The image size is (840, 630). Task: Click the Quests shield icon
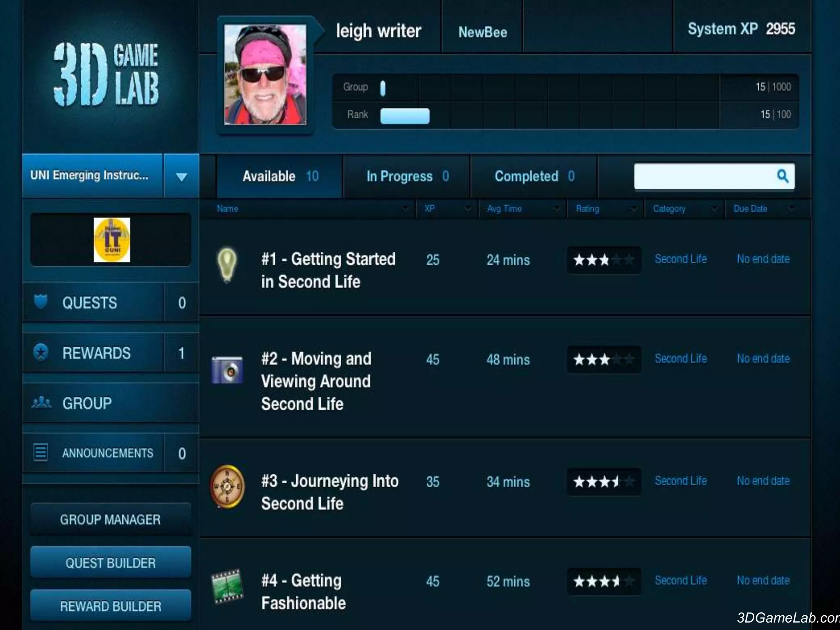click(41, 302)
